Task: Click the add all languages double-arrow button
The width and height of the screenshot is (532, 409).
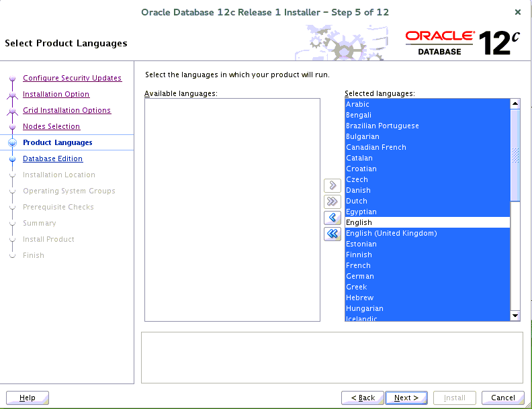Action: (x=332, y=201)
